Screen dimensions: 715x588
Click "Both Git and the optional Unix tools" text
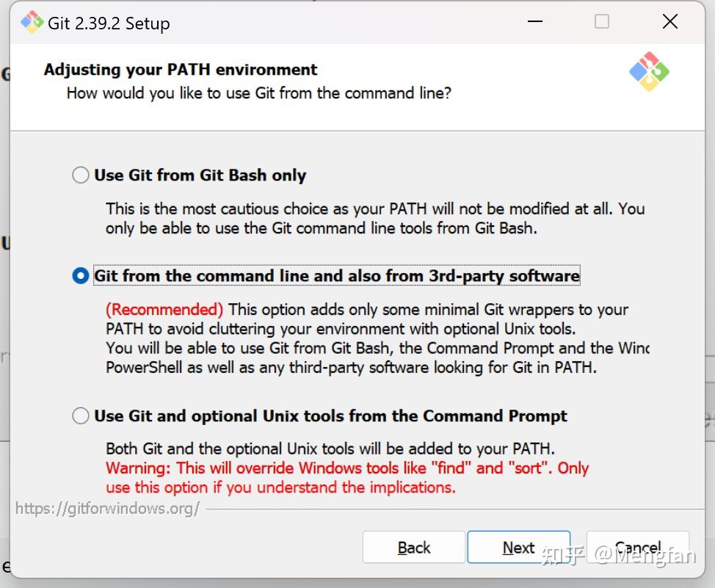[330, 449]
